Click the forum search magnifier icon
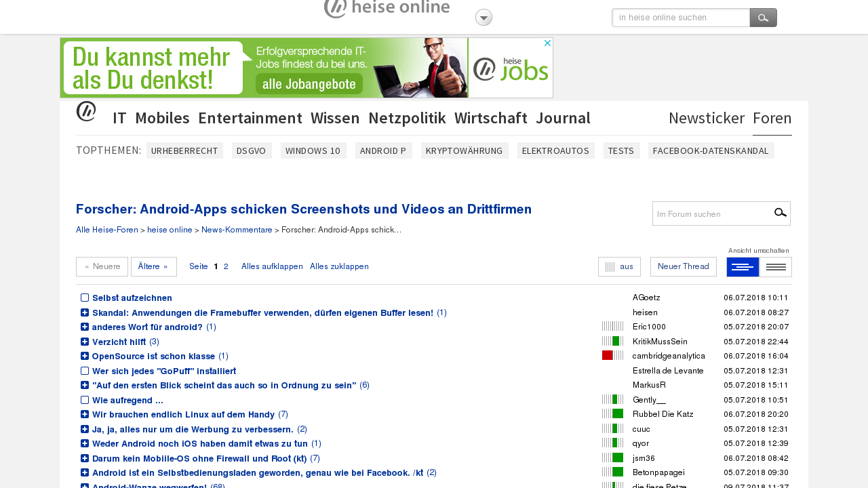Image resolution: width=868 pixels, height=488 pixels. coord(781,213)
